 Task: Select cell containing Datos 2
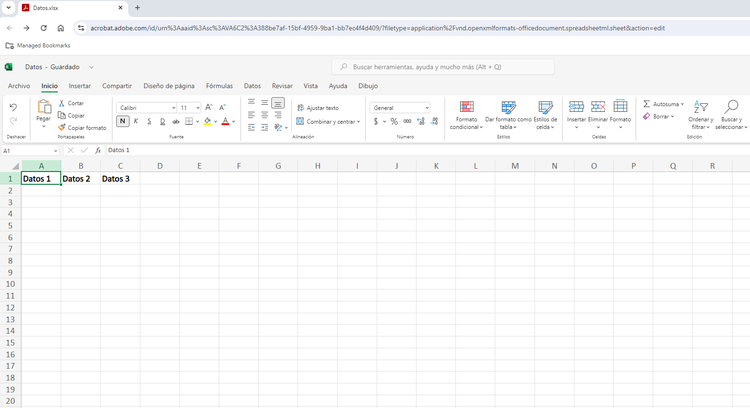tap(80, 179)
